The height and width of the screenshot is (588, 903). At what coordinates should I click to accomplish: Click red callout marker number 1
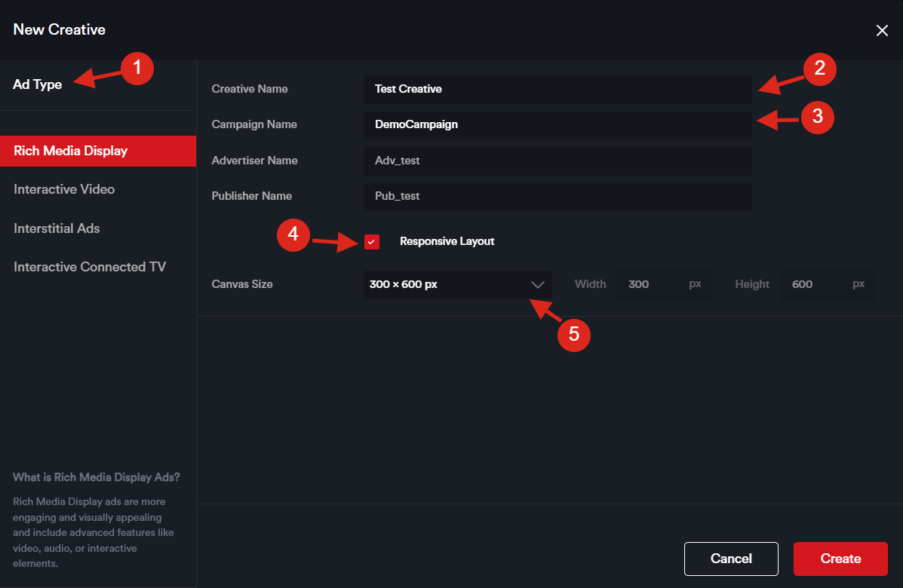click(x=137, y=69)
